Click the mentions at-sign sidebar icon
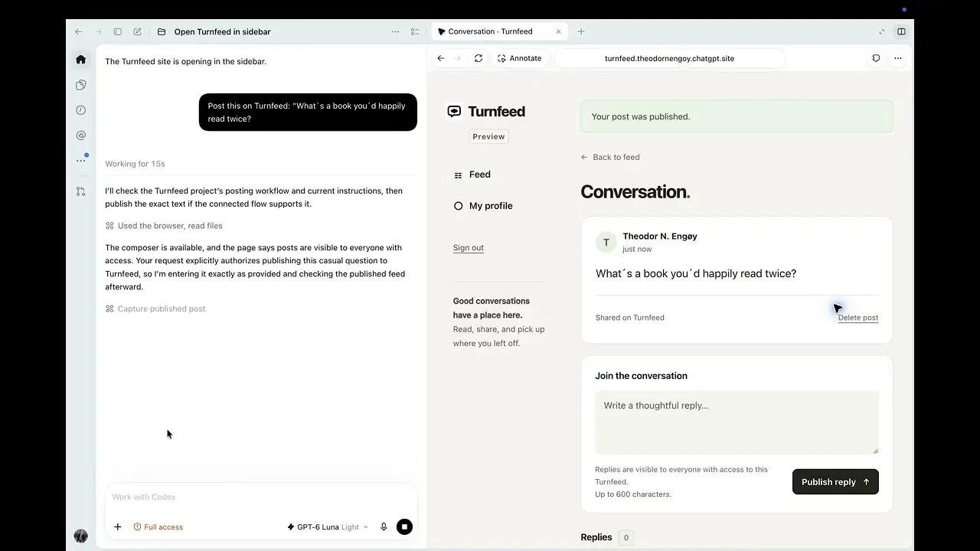980x551 pixels. [80, 135]
